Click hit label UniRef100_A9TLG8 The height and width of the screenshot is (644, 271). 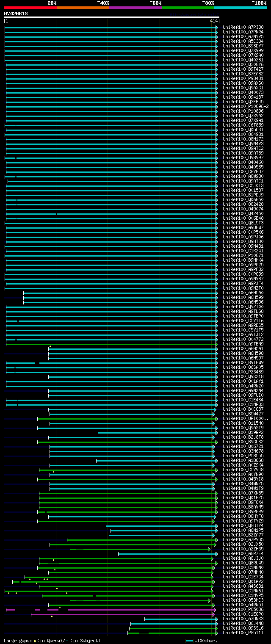pos(243,311)
